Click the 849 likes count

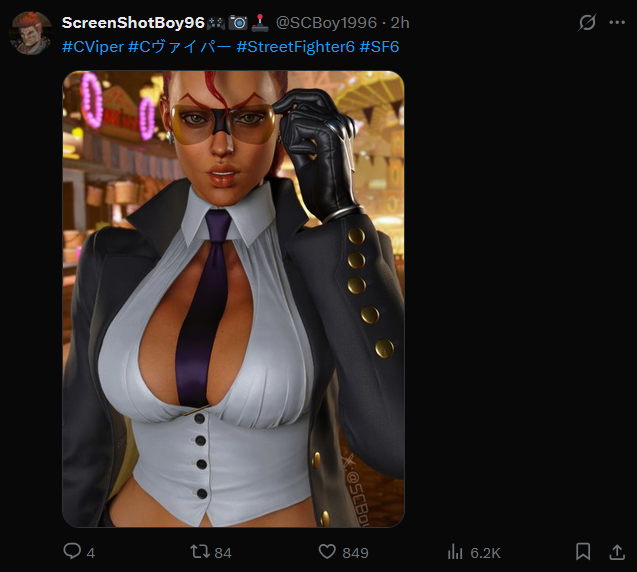coord(355,553)
